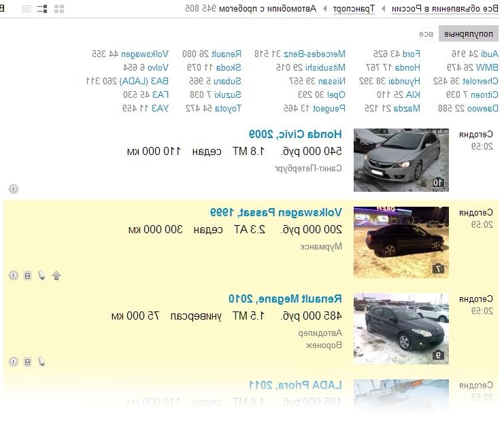Click 'Воронеж' location text
The height and width of the screenshot is (425, 504).
pyautogui.click(x=324, y=345)
